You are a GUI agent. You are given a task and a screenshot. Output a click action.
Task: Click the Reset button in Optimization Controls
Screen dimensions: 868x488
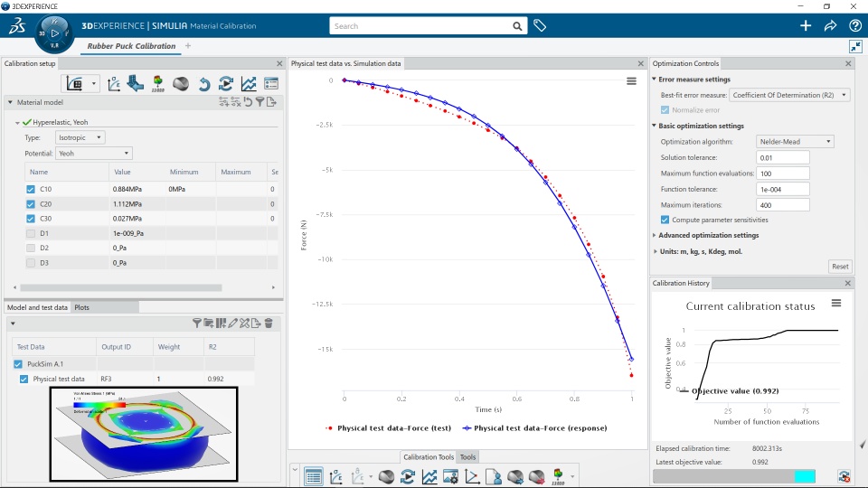840,266
